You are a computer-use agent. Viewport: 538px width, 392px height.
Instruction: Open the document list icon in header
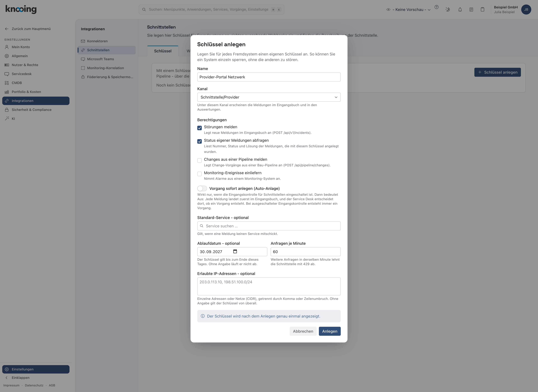point(471,10)
